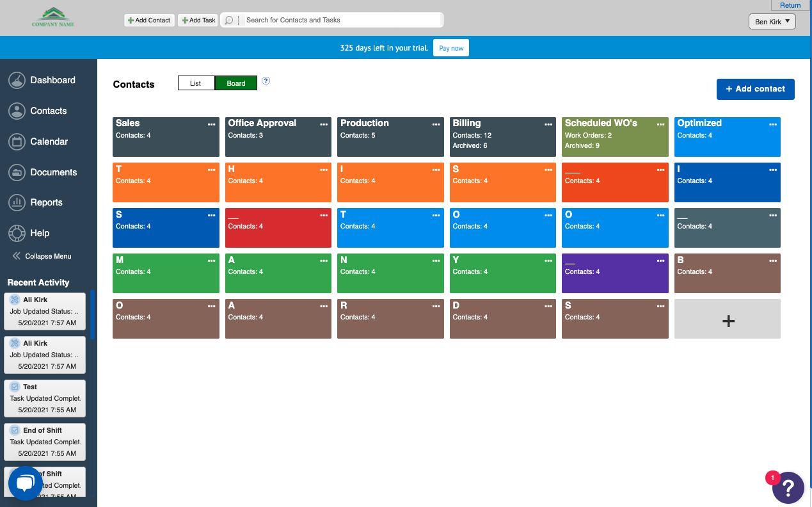Image resolution: width=812 pixels, height=507 pixels.
Task: Open the purple help widget
Action: (788, 488)
